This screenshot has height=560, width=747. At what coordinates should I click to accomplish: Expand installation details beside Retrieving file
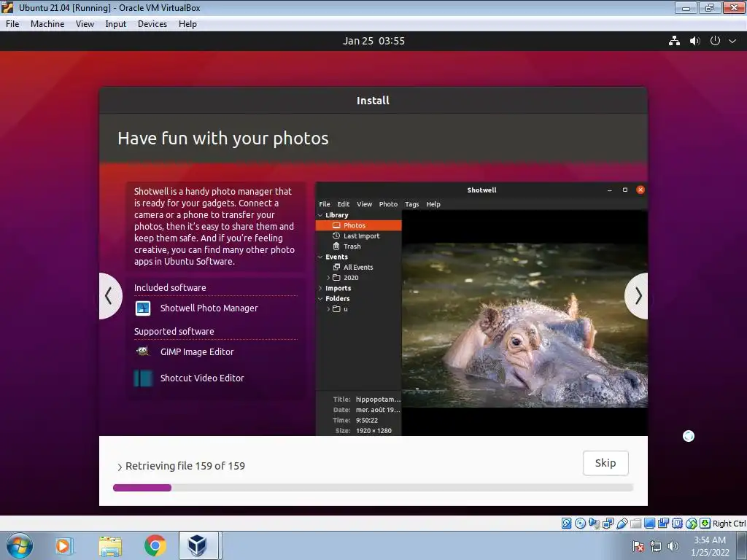point(120,467)
